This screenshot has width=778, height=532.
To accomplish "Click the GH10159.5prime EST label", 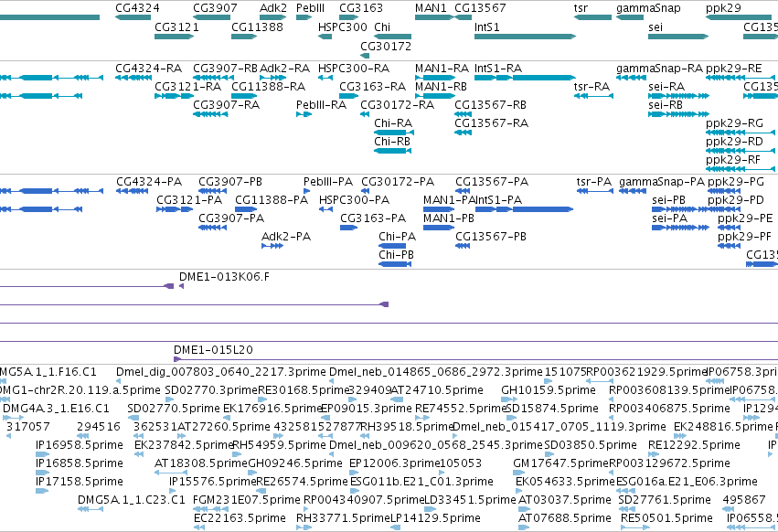I will [x=549, y=390].
